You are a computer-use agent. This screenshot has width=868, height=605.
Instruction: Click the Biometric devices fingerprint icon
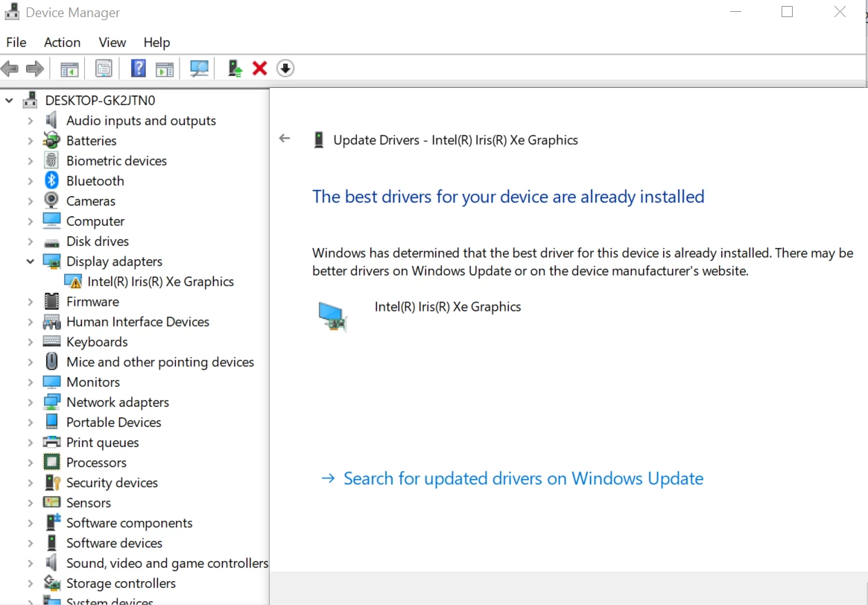coord(51,160)
